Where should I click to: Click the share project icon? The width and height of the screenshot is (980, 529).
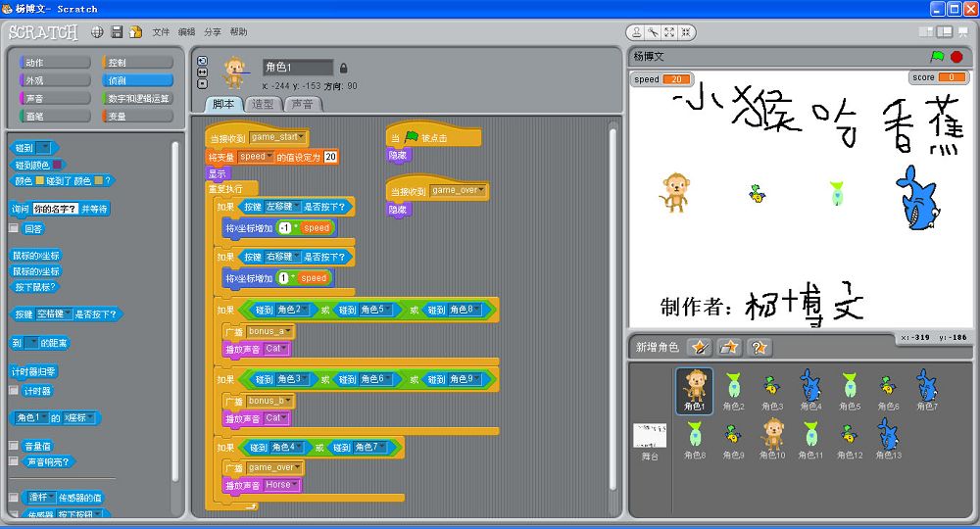(135, 32)
